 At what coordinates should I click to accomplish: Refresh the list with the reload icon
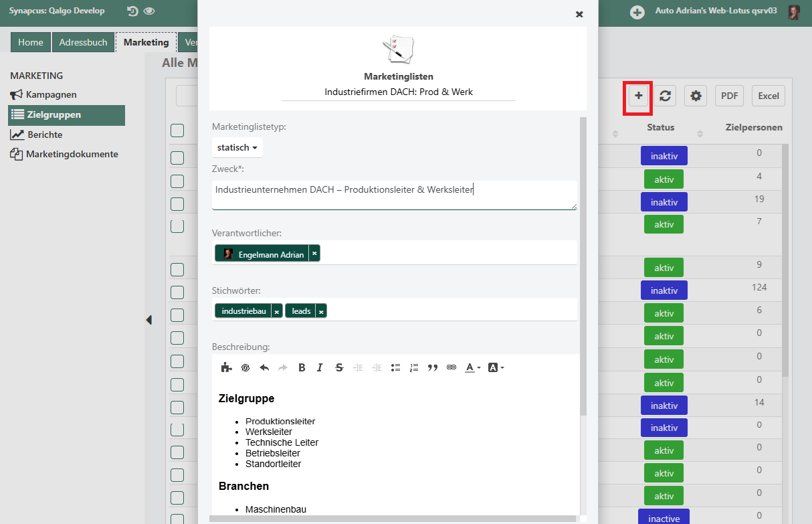tap(665, 96)
